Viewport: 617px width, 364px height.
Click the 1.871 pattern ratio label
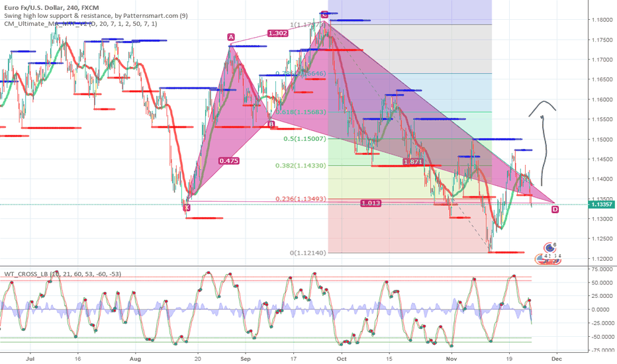tap(413, 161)
